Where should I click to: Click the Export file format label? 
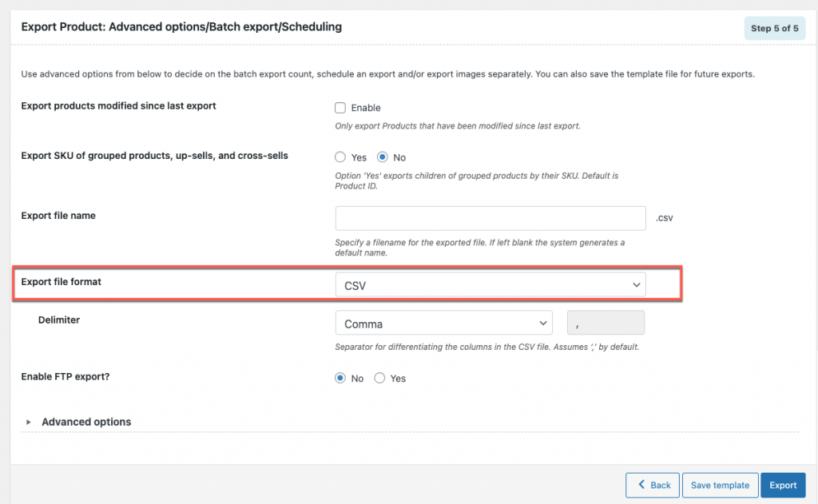tap(61, 282)
